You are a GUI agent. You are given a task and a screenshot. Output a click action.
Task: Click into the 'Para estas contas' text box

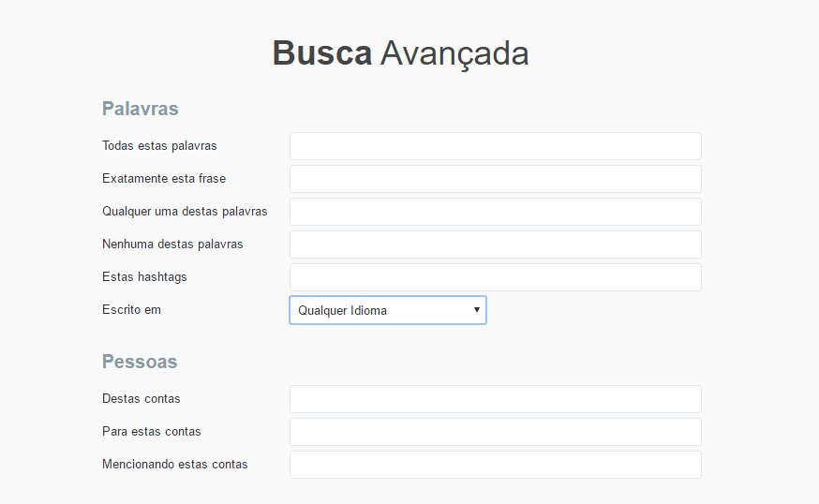pyautogui.click(x=495, y=432)
